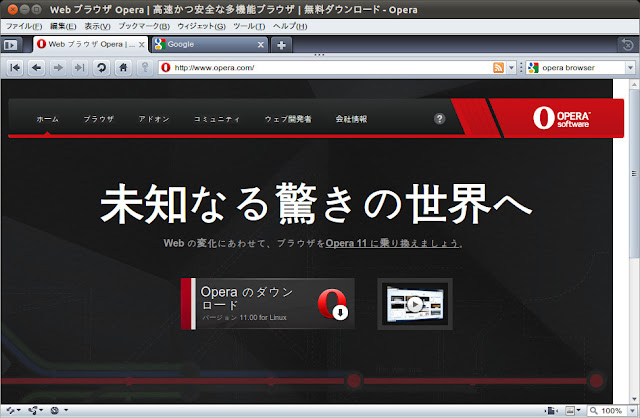Click the scrollbar up arrow

click(634, 84)
